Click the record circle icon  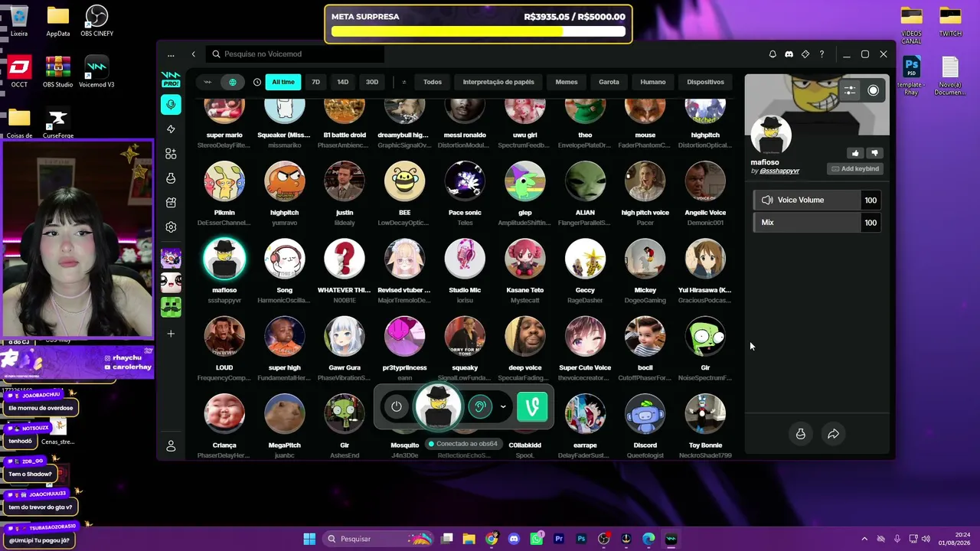point(873,90)
